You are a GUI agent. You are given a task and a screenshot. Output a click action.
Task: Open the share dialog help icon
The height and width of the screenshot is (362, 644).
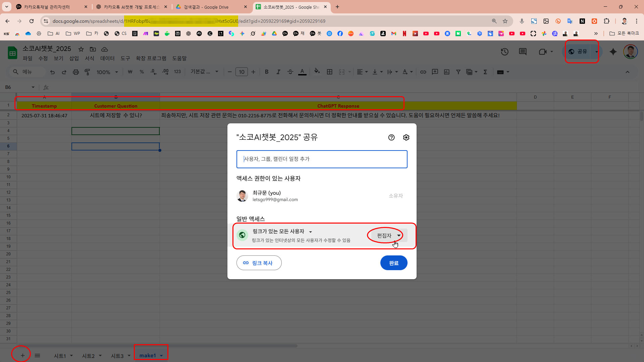pyautogui.click(x=391, y=137)
